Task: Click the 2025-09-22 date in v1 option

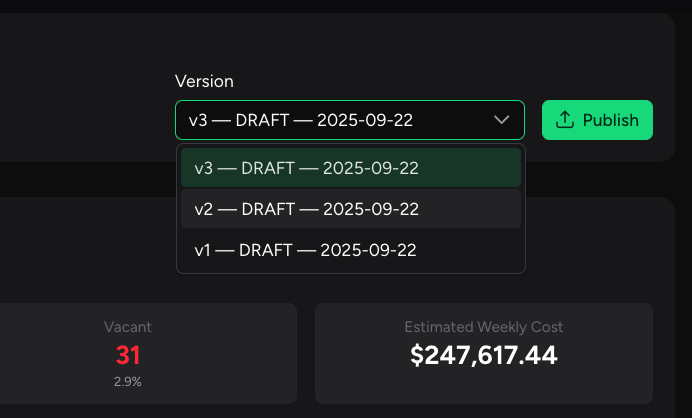Action: point(368,250)
